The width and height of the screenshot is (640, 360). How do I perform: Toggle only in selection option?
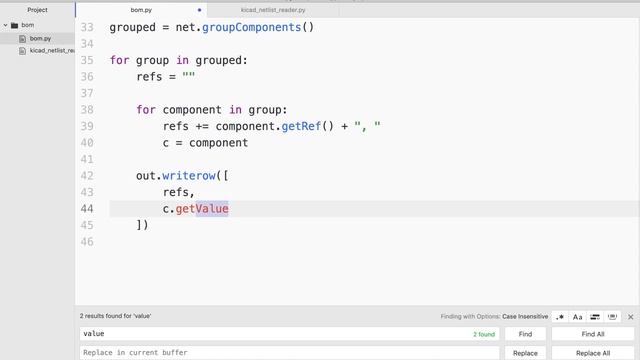(595, 317)
